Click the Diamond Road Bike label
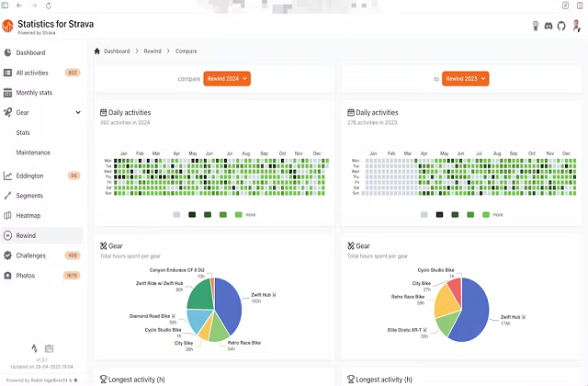Viewport: 588px width, 386px height. (153, 316)
